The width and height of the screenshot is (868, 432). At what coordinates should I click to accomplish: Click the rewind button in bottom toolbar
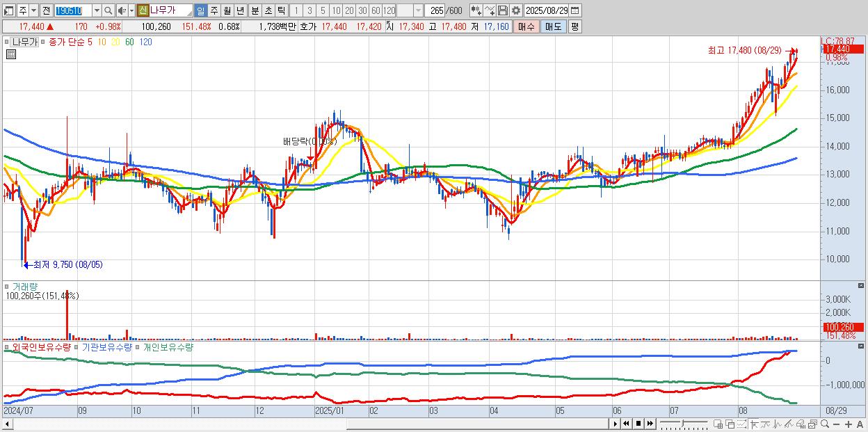click(x=626, y=424)
